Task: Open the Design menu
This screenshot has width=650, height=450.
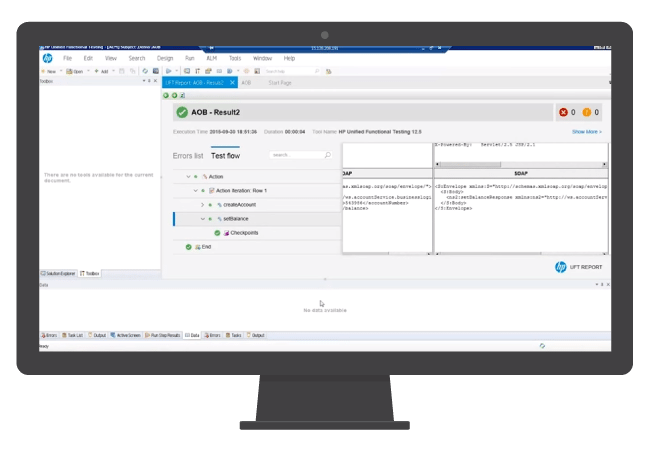Action: tap(165, 58)
